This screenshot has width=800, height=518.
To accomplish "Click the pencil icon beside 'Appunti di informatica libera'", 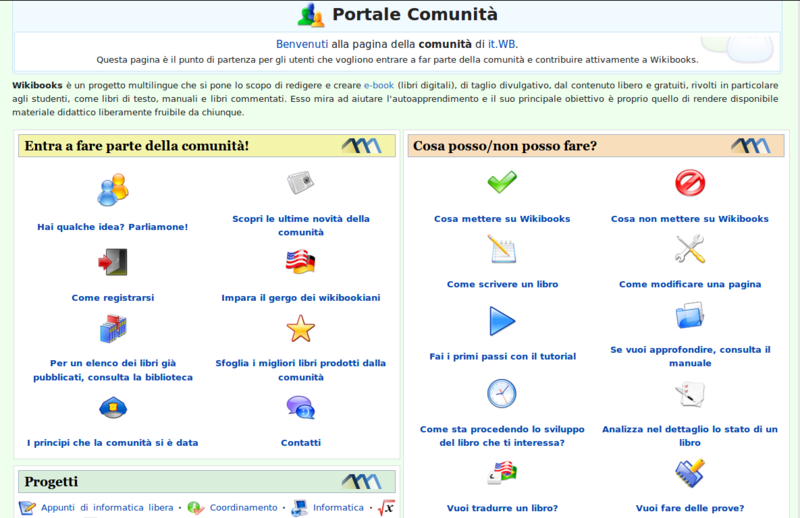I will tap(27, 508).
